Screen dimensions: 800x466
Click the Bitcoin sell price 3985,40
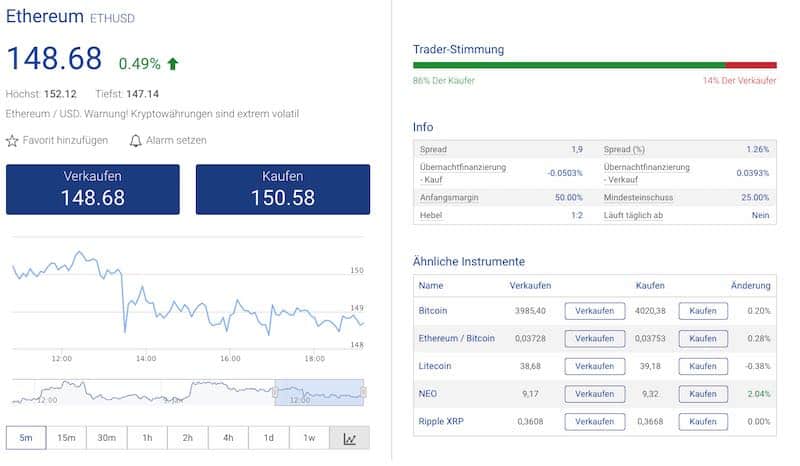tap(530, 311)
